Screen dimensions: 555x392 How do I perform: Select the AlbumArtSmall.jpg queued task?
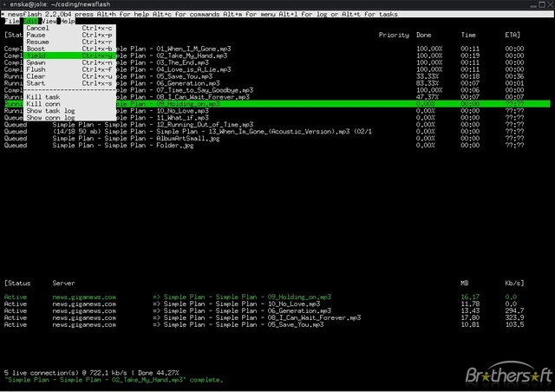click(x=277, y=139)
